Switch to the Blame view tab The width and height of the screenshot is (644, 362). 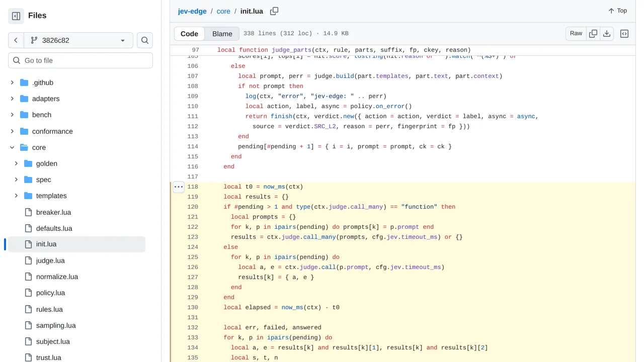coord(222,34)
